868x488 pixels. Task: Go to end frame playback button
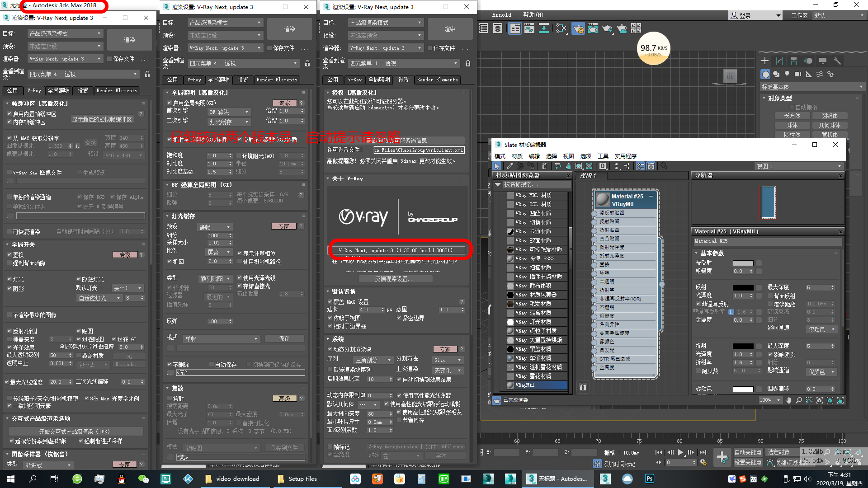pos(703,452)
